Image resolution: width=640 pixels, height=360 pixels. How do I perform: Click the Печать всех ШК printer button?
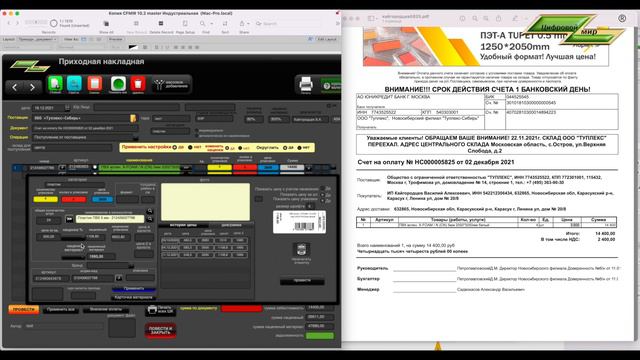(161, 310)
